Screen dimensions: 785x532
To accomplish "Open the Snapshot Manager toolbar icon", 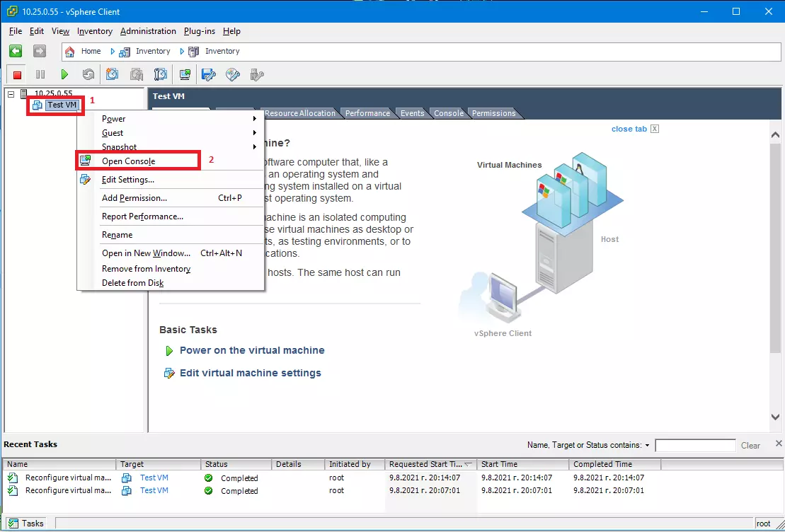I will pos(160,74).
